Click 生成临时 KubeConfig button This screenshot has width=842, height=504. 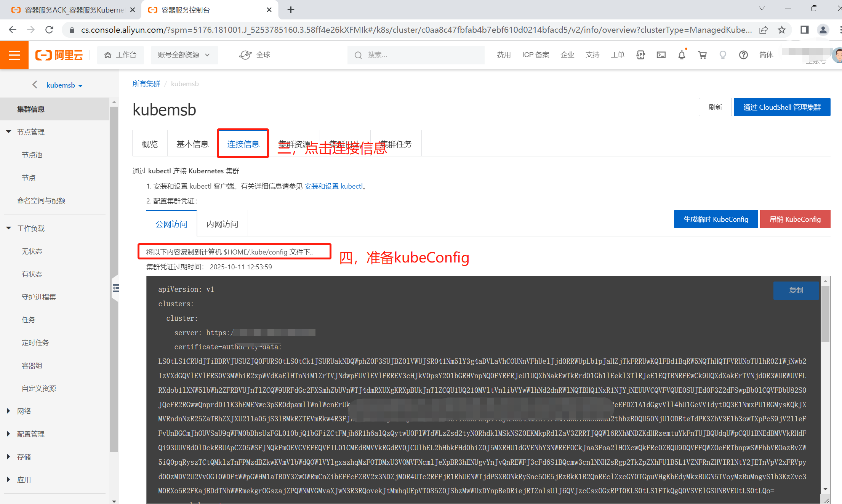(716, 219)
